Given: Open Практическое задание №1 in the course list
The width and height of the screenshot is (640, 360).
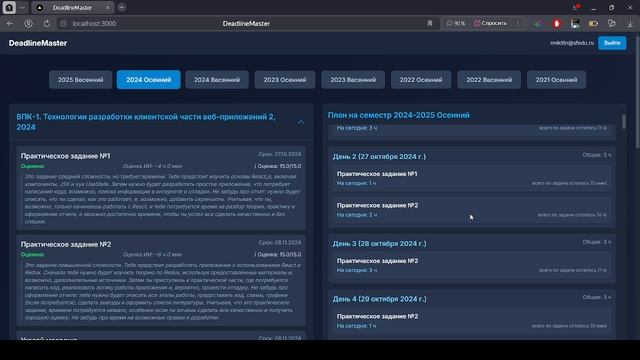Looking at the screenshot, I should [x=65, y=156].
